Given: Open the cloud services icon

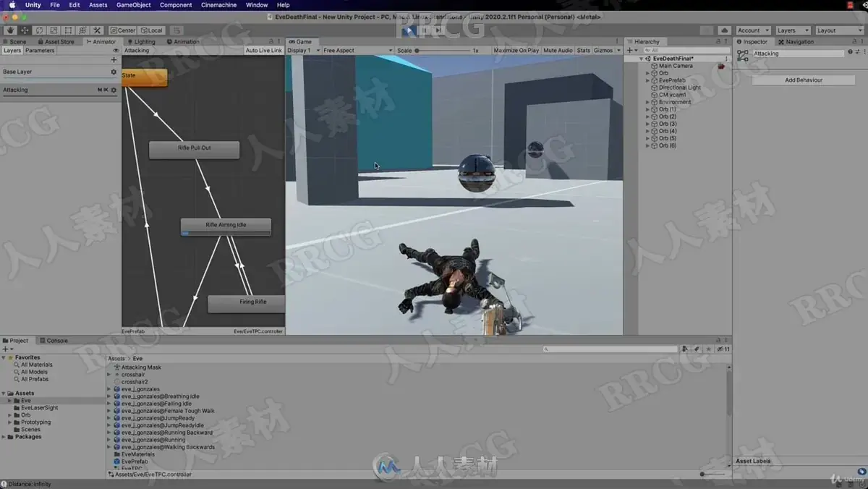Looking at the screenshot, I should pos(725,30).
